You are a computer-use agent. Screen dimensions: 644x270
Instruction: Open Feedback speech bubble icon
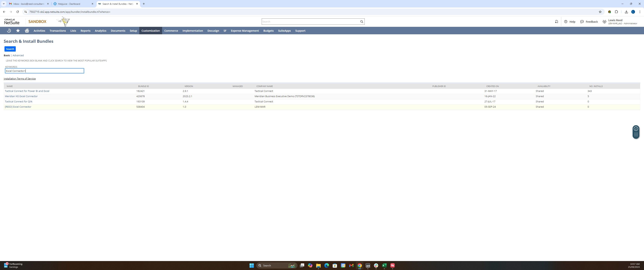pyautogui.click(x=582, y=22)
